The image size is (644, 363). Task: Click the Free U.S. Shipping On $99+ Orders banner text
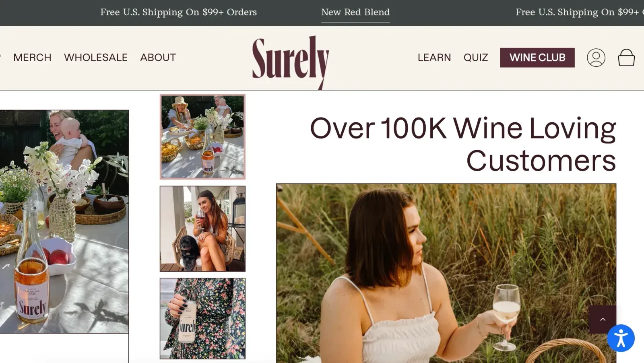click(178, 12)
